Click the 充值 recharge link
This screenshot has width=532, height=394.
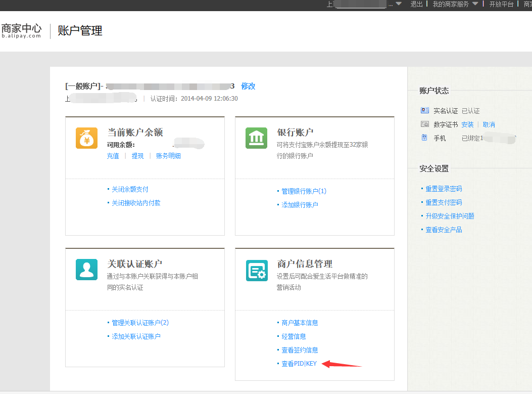(113, 156)
